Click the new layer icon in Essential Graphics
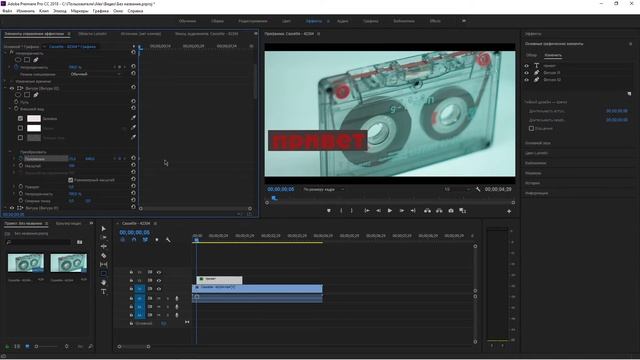The height and width of the screenshot is (360, 640). click(629, 94)
